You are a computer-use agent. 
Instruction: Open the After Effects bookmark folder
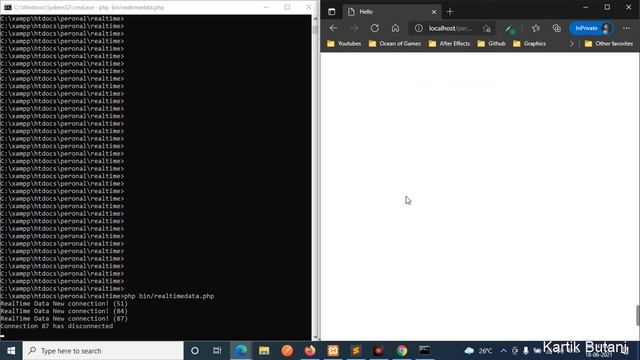(x=449, y=44)
